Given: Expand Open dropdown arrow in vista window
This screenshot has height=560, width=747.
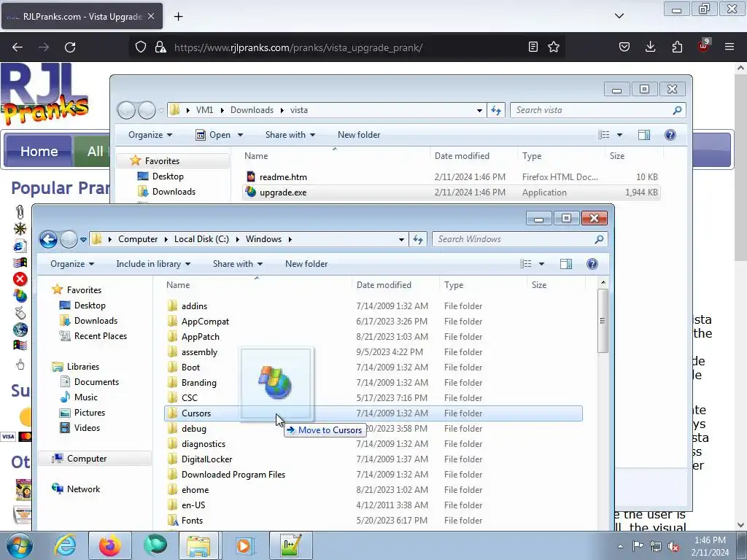Looking at the screenshot, I should [240, 135].
